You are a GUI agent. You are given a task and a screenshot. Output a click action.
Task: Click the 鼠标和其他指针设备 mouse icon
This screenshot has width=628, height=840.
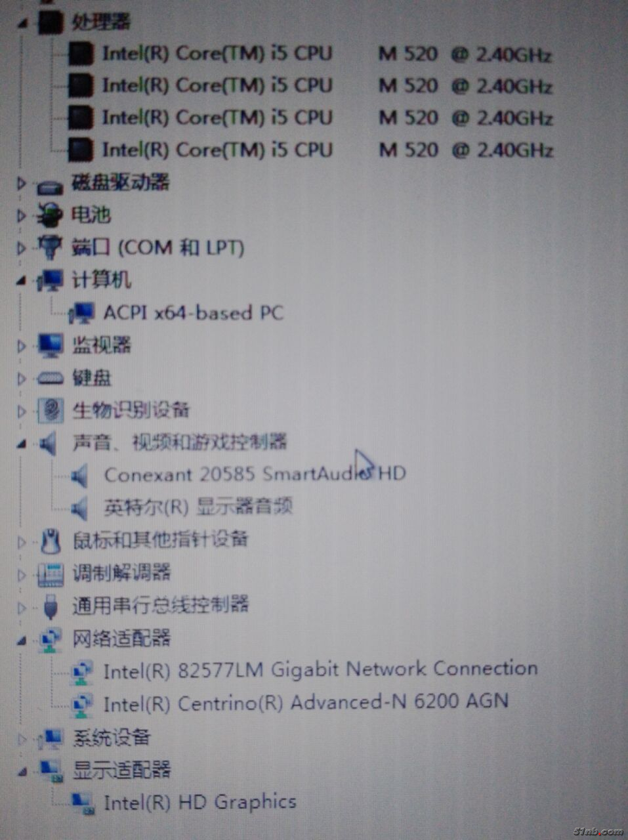pyautogui.click(x=51, y=541)
